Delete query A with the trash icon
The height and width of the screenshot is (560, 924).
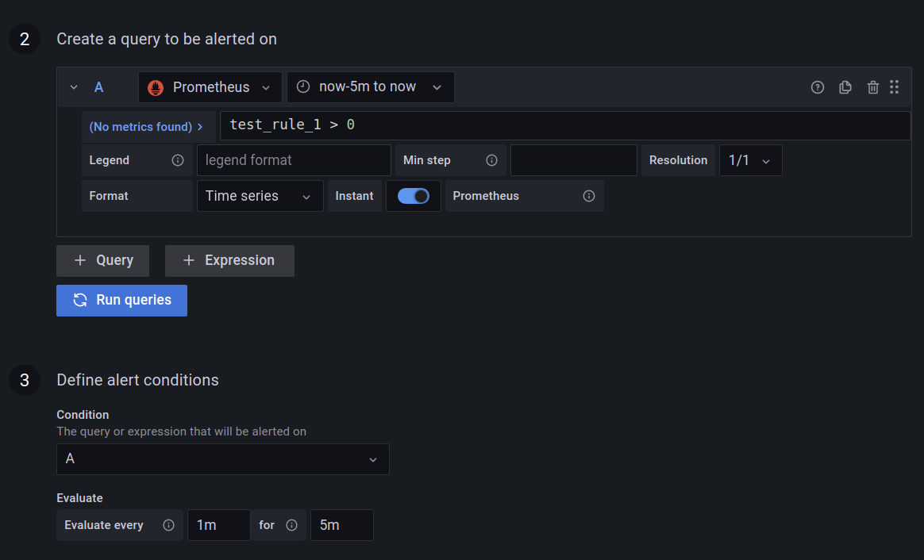(872, 87)
